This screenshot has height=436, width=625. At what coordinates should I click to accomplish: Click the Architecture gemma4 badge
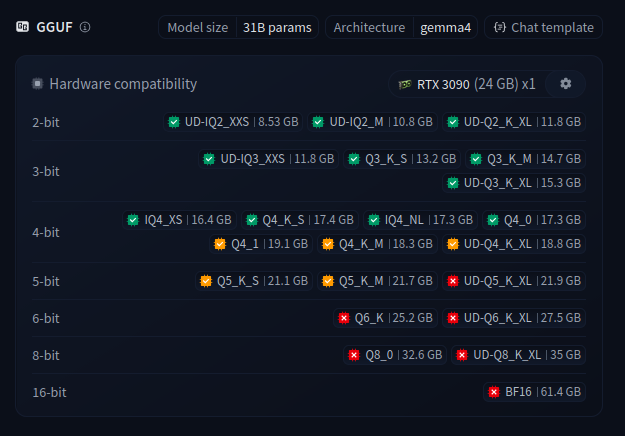[401, 27]
